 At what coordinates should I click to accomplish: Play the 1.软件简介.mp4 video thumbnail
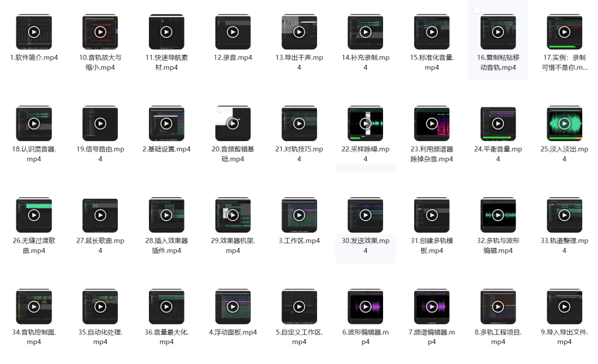click(x=34, y=32)
